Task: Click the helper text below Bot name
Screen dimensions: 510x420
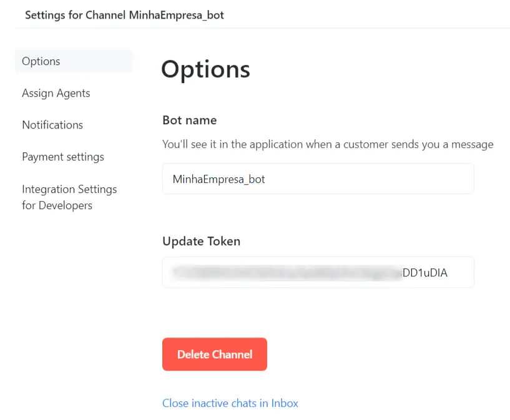Action: 328,144
